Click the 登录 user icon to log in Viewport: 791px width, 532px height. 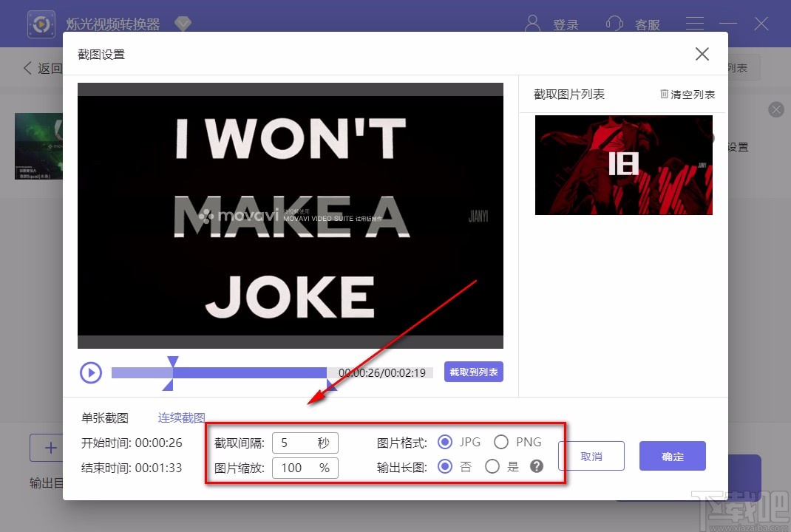(533, 23)
